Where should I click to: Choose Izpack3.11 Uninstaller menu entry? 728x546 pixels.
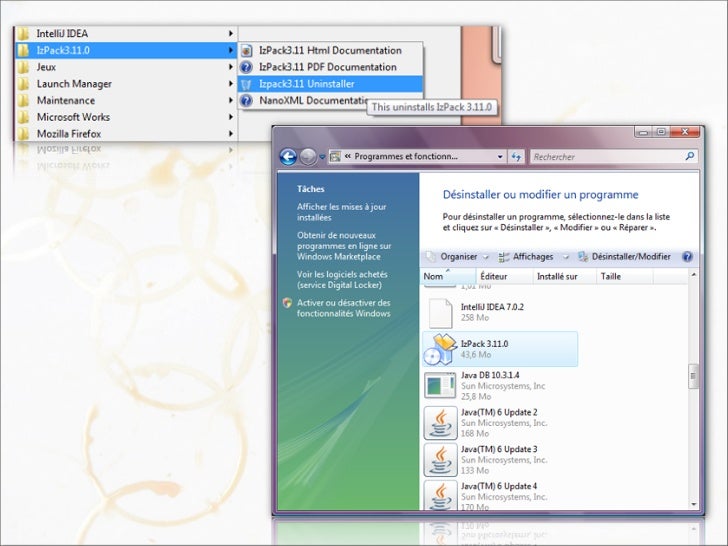[x=331, y=84]
